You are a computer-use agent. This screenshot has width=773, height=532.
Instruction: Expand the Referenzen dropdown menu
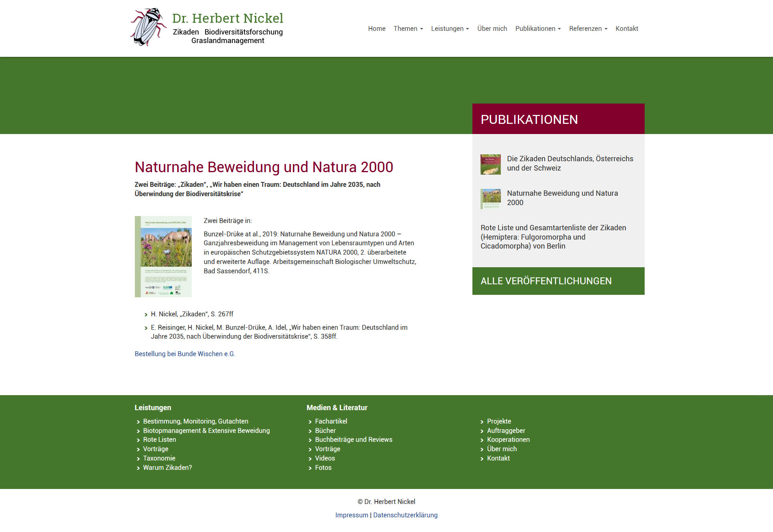point(588,28)
